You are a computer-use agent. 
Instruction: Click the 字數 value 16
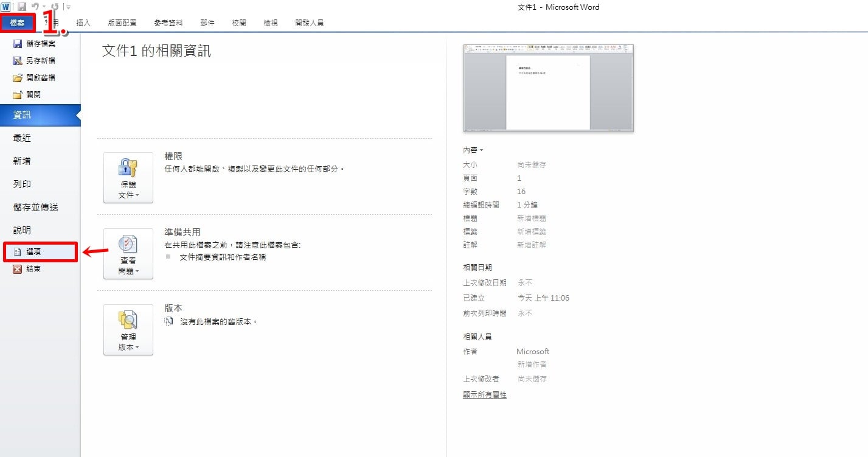click(521, 192)
